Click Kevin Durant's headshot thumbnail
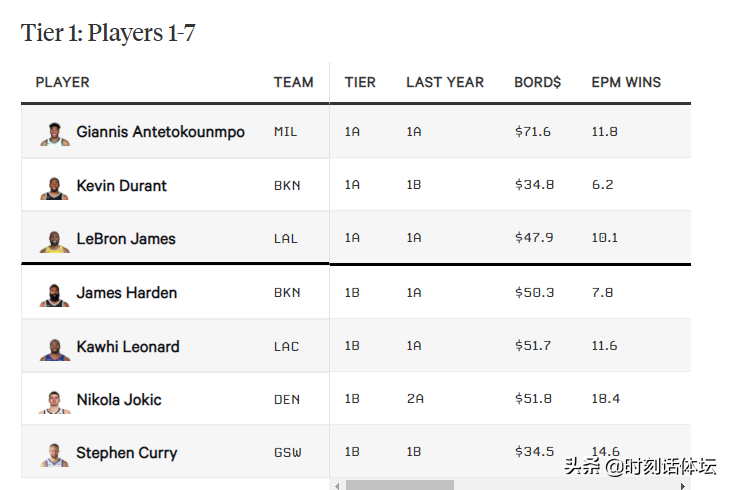The image size is (731, 490). click(x=55, y=188)
